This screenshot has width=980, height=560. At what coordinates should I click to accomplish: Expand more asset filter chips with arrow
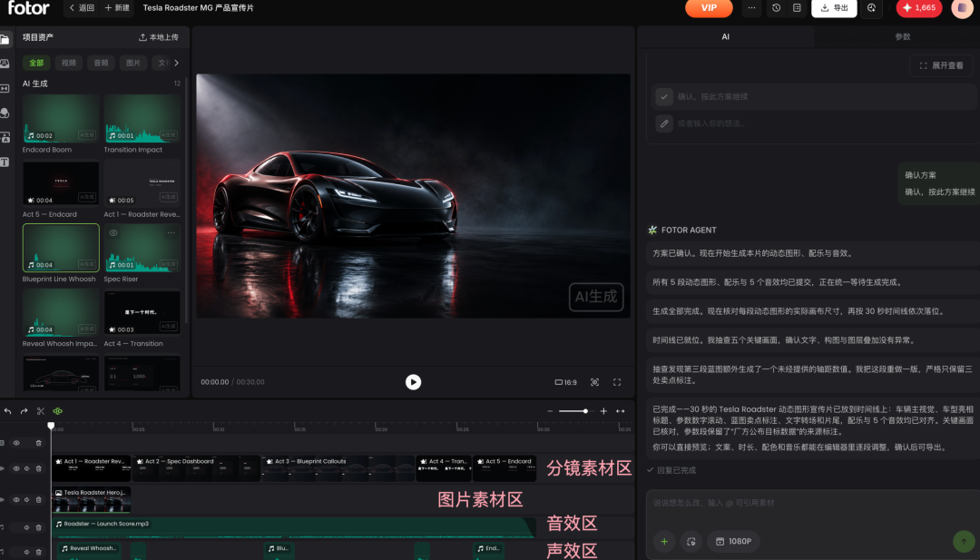[x=176, y=63]
